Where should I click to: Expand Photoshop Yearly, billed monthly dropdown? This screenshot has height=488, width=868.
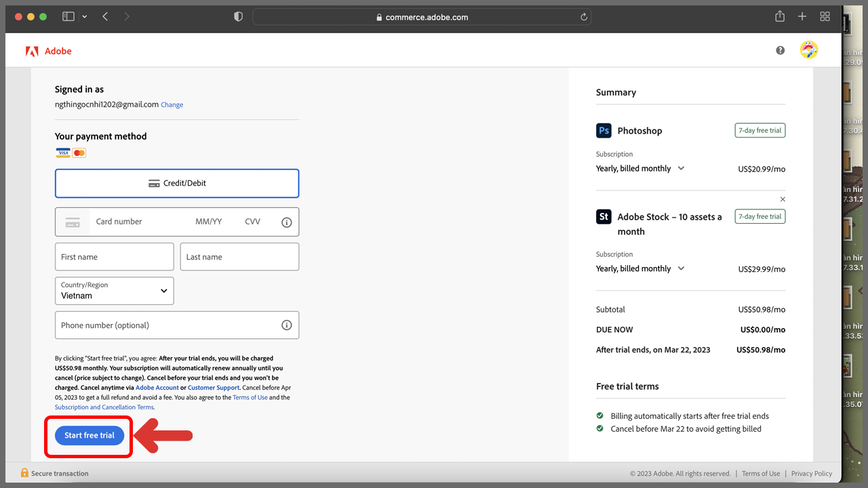[640, 168]
